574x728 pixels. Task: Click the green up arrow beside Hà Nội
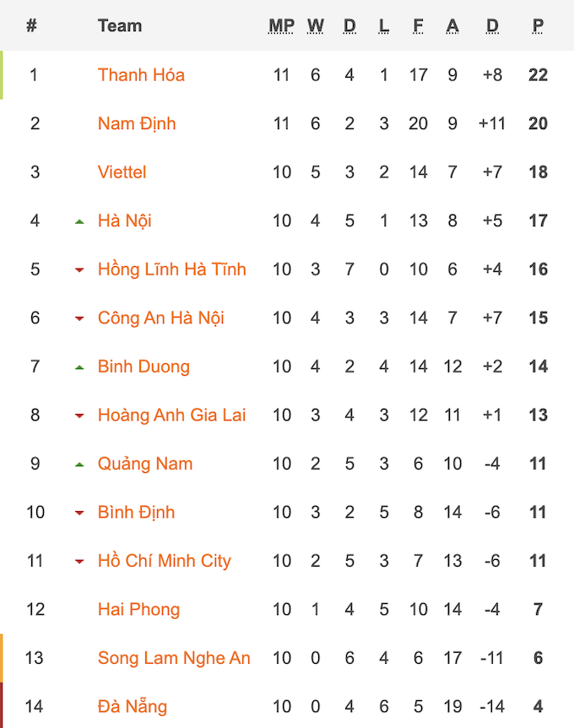(79, 222)
